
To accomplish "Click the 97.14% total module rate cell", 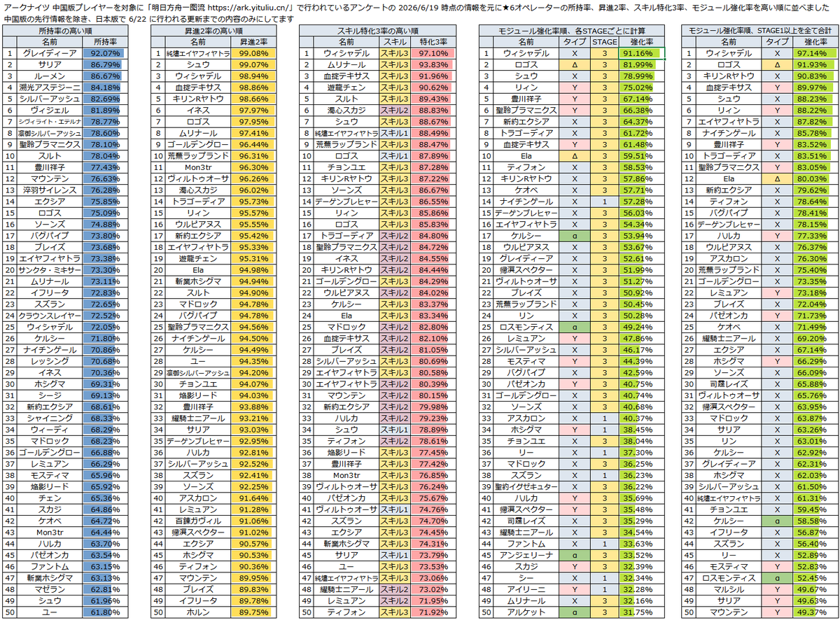I will click(x=814, y=53).
